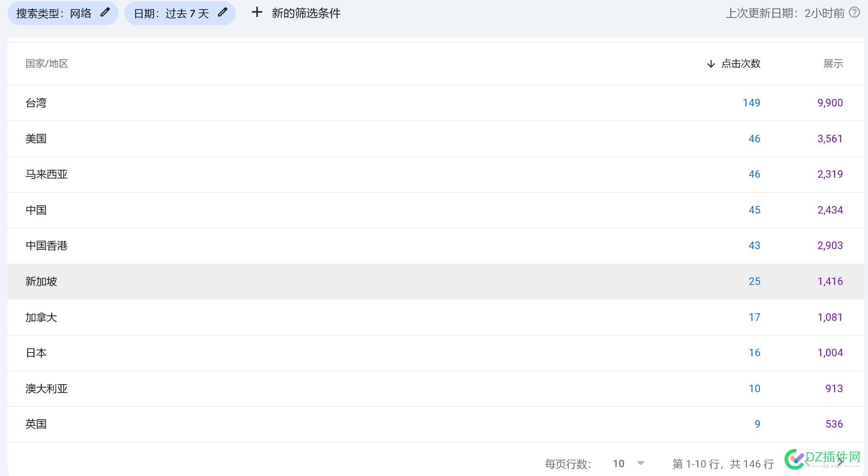
Task: Click impressions value 1,416
Action: click(830, 282)
